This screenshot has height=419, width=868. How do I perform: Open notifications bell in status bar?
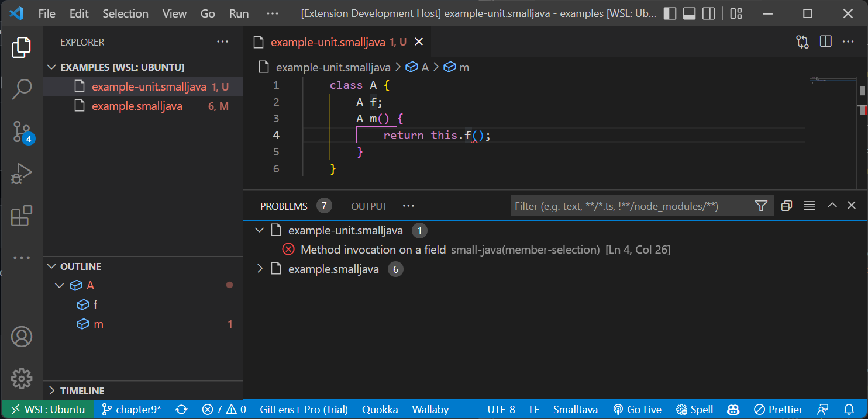tap(850, 410)
